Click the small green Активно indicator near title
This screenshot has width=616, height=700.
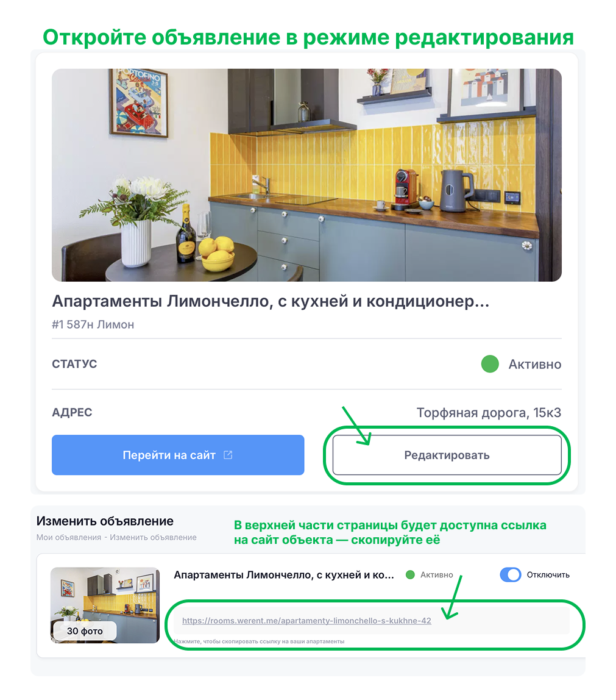click(411, 574)
